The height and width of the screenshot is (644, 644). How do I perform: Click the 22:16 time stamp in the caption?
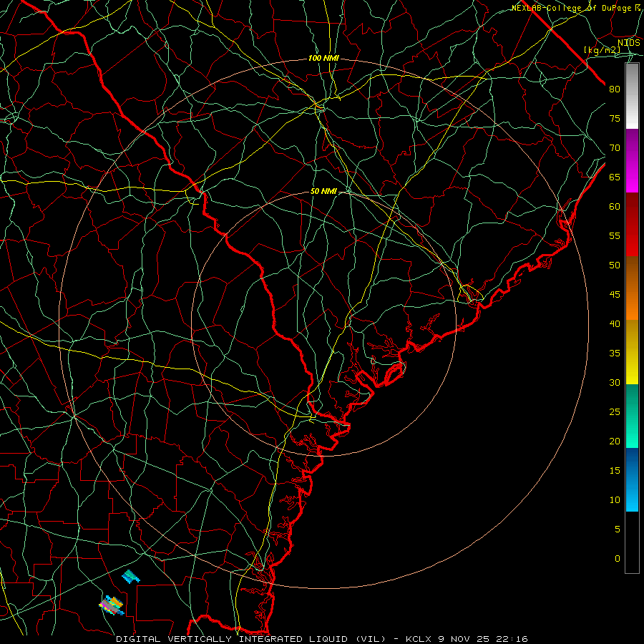coord(510,639)
